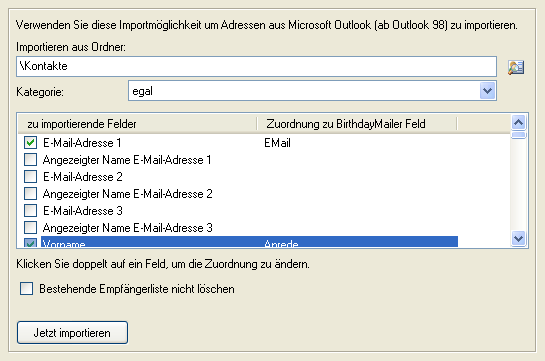Click the list scroll up arrow
Viewport: 545px width, 361px height.
(x=519, y=122)
